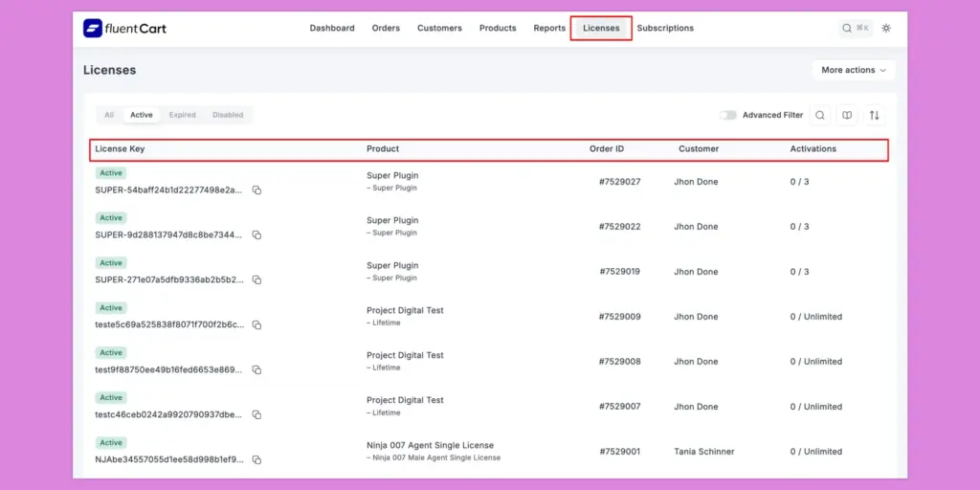Show the Disabled licenses tab
Viewport: 980px width, 490px height.
(x=228, y=115)
